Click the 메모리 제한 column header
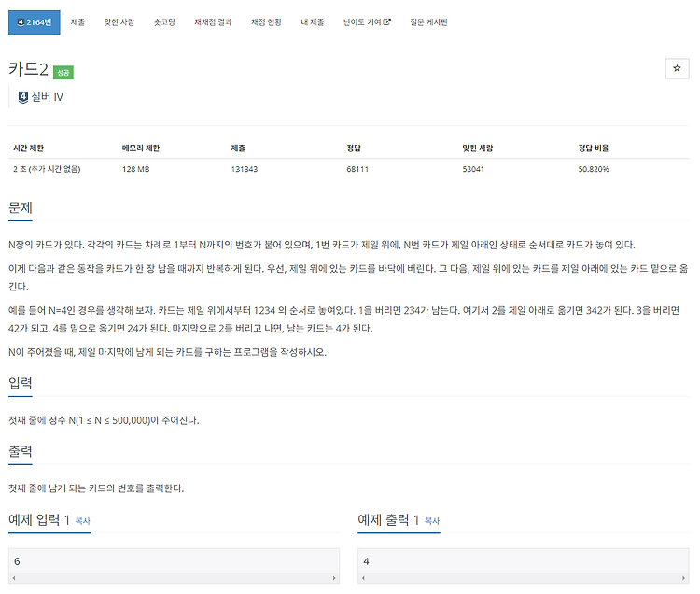700x594 pixels. (x=141, y=148)
